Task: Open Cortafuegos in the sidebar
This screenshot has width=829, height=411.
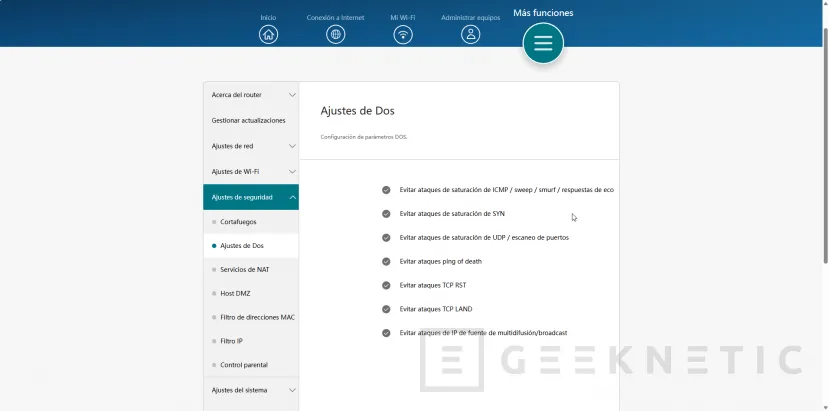Action: tap(238, 221)
